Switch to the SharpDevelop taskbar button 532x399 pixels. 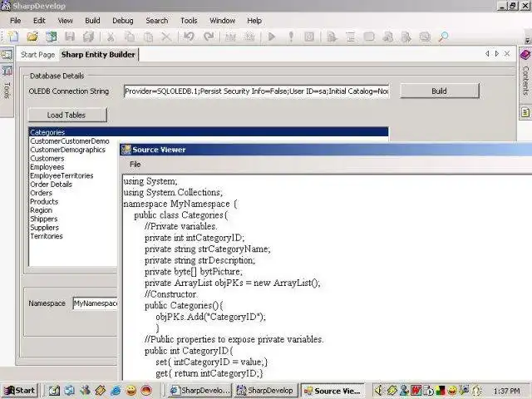pos(266,391)
